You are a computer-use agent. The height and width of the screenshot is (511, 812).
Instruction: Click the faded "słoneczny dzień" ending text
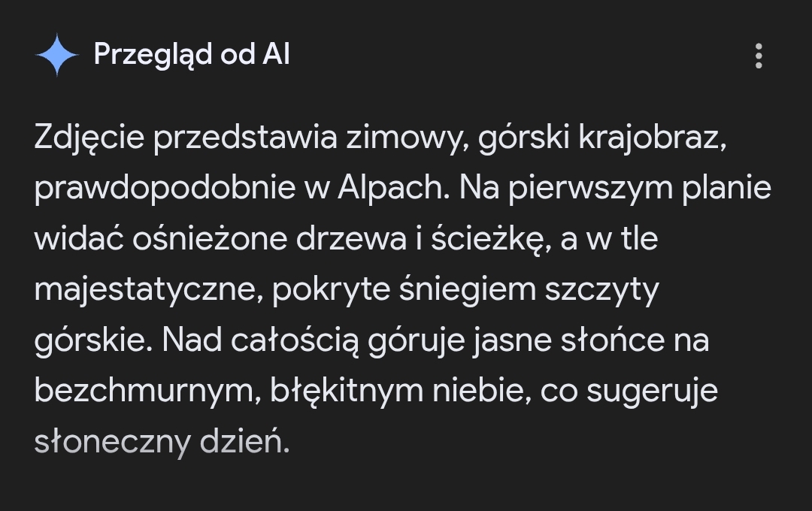161,441
